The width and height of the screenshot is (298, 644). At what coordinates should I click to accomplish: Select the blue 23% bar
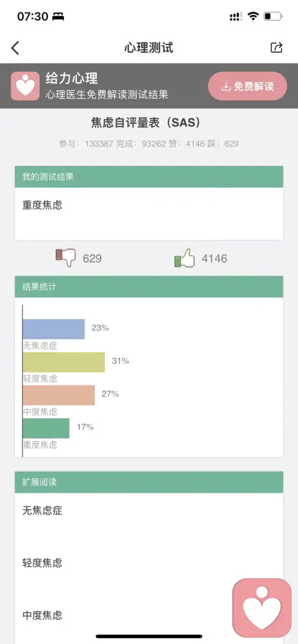coord(54,329)
